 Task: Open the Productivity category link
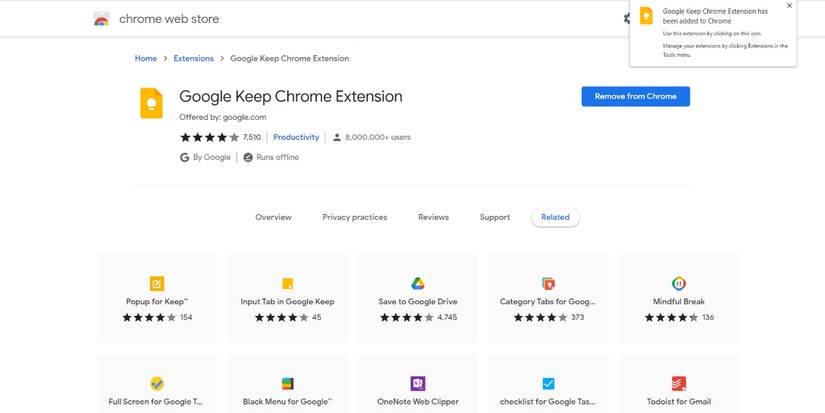296,137
